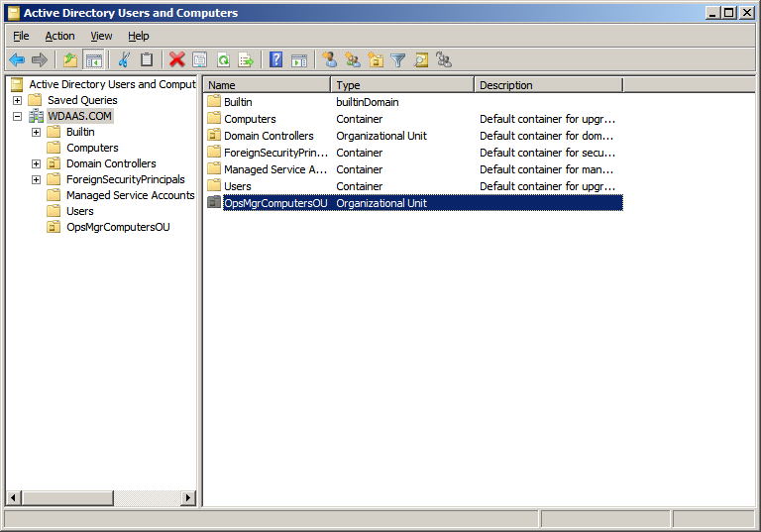761x532 pixels.
Task: Select Builtin in the tree pane
Action: pyautogui.click(x=80, y=132)
